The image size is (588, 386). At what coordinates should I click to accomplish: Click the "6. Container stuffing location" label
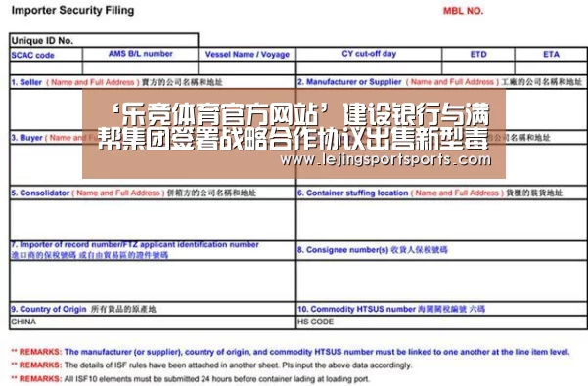point(352,193)
